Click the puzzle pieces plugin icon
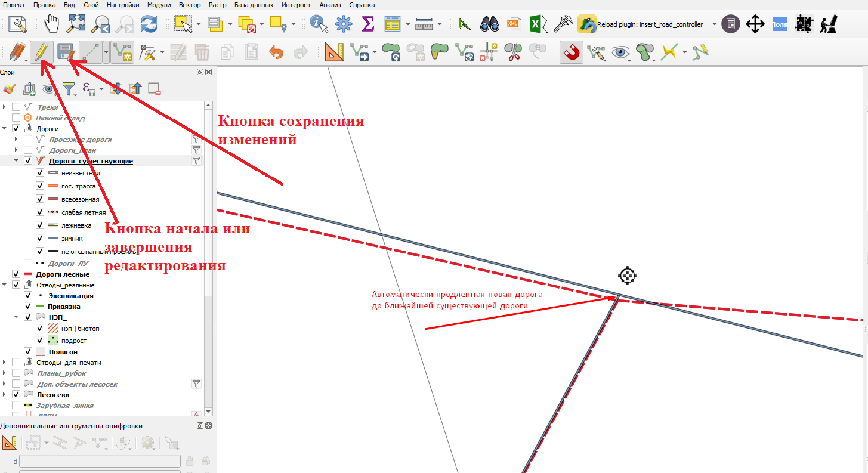The height and width of the screenshot is (473, 868). pyautogui.click(x=804, y=24)
